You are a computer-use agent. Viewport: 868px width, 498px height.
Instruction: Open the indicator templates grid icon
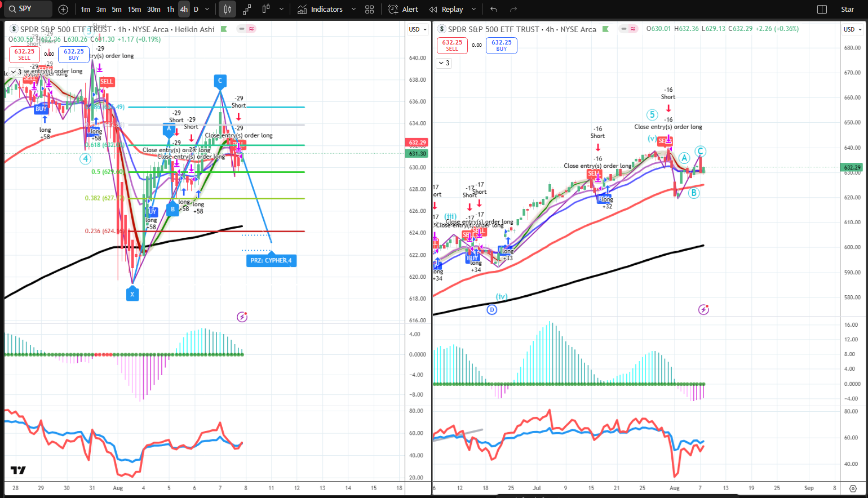[369, 9]
